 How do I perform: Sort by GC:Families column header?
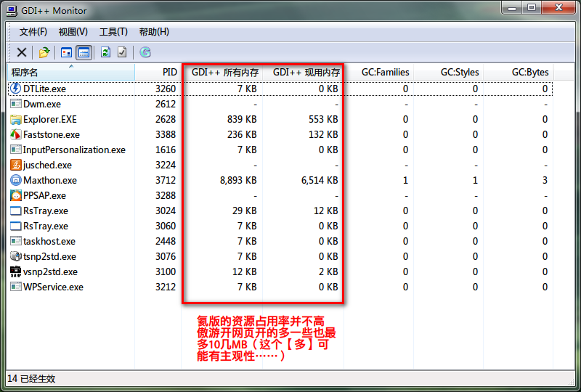(378, 72)
